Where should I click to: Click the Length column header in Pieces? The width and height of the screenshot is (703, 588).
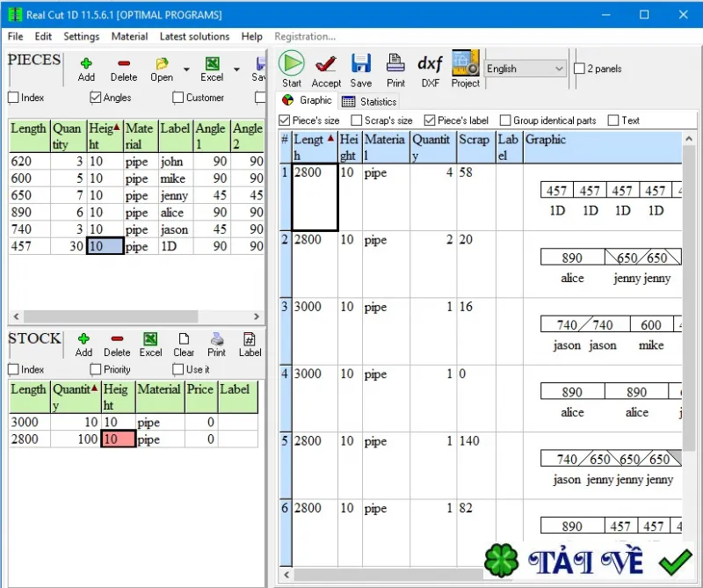click(29, 136)
